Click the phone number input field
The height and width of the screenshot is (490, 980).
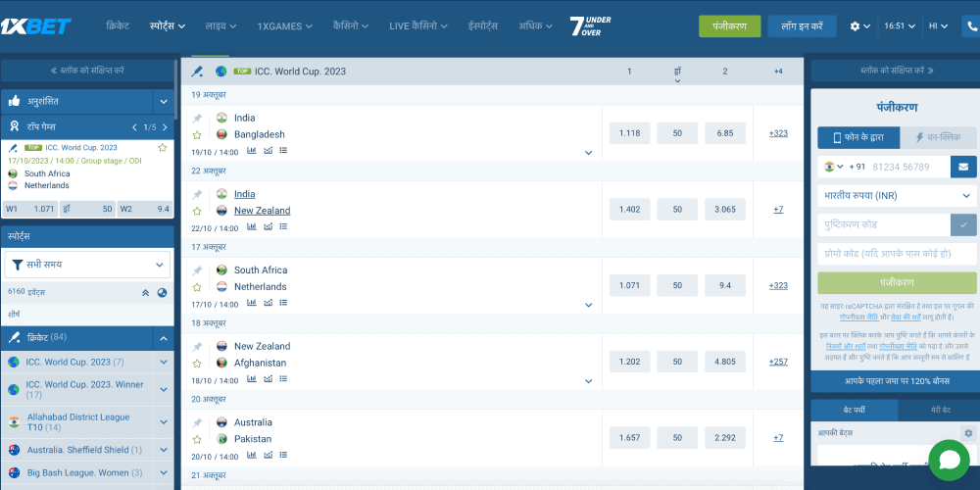click(x=908, y=167)
